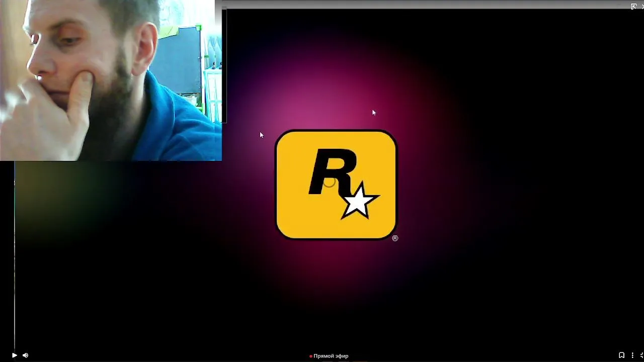Exit fullscreen using the corner-arrows icon
Viewport: 644px width, 362px height.
[642, 355]
